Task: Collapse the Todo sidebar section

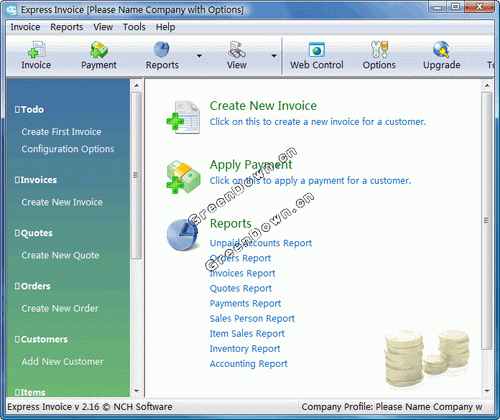Action: coord(17,109)
